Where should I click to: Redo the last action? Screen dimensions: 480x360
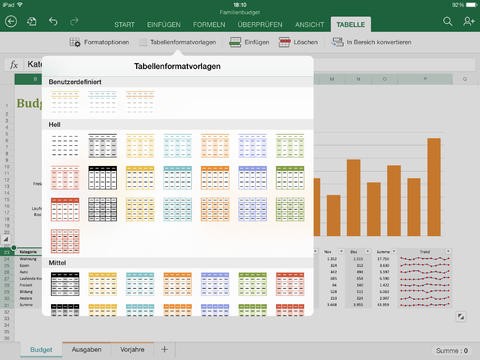(74, 22)
